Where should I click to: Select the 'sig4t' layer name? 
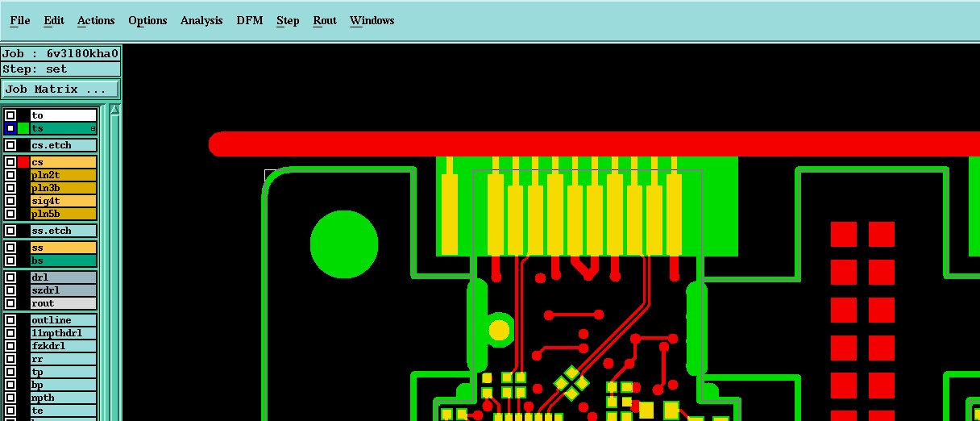[x=64, y=201]
